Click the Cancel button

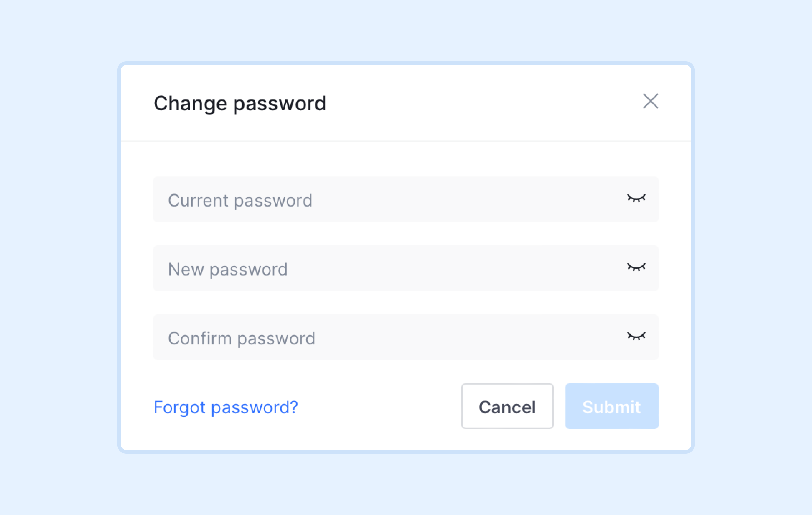point(507,406)
